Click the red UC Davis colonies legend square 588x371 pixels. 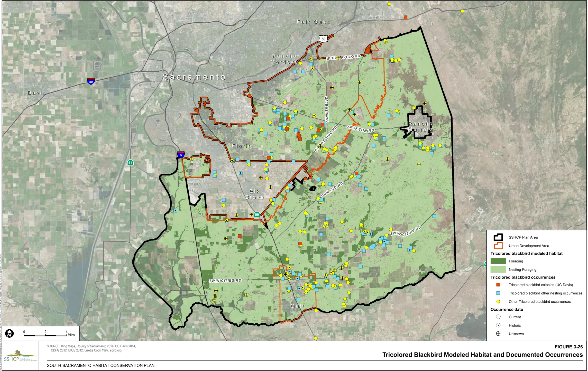[498, 285]
